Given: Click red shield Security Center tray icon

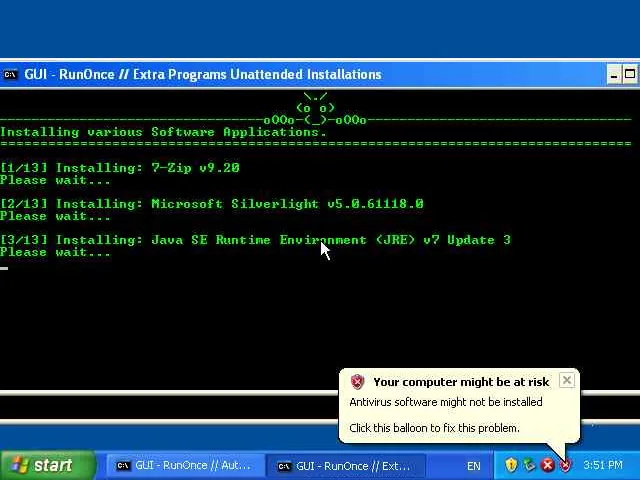Looking at the screenshot, I should 566,465.
